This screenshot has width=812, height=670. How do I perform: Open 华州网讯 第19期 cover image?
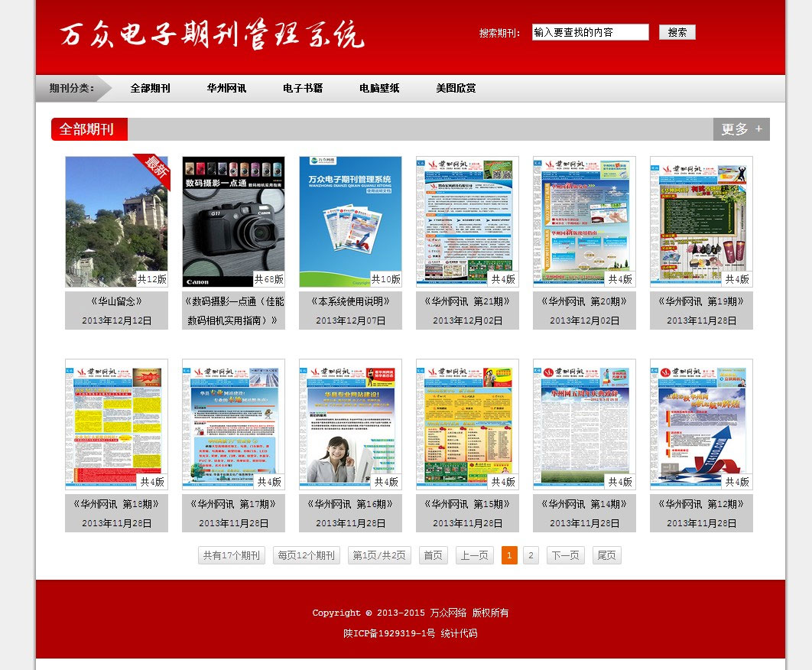(x=701, y=222)
